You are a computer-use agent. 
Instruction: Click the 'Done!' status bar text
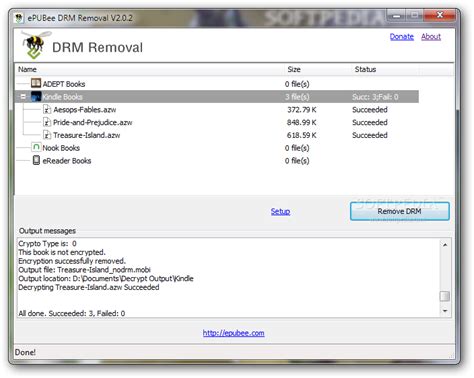(x=25, y=352)
